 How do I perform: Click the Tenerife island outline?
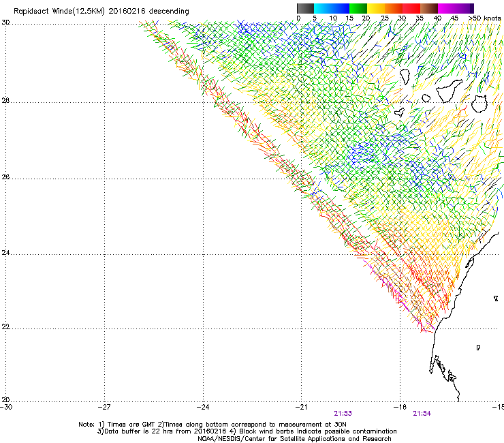point(450,91)
